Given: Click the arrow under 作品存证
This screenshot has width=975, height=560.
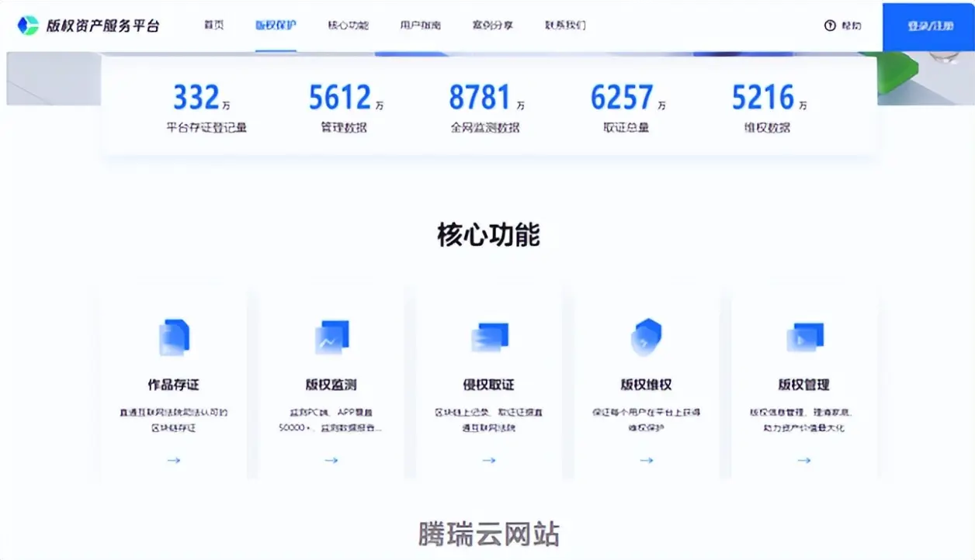Looking at the screenshot, I should coord(174,460).
